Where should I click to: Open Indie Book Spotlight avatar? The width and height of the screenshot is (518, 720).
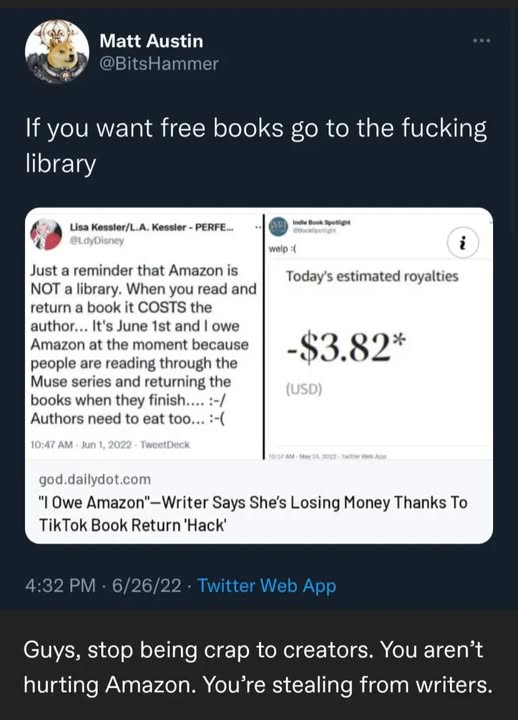click(x=277, y=227)
